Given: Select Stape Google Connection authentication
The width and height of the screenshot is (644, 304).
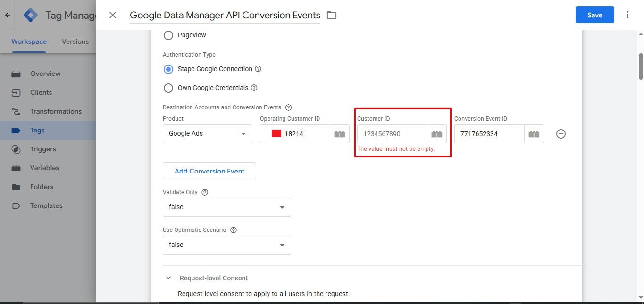Looking at the screenshot, I should click(168, 69).
